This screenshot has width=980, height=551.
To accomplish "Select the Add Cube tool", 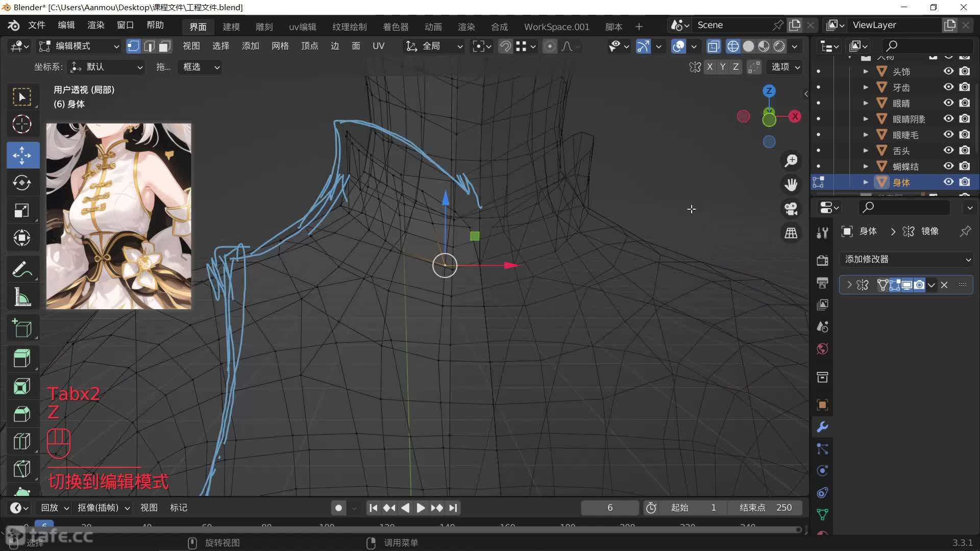I will 22,328.
